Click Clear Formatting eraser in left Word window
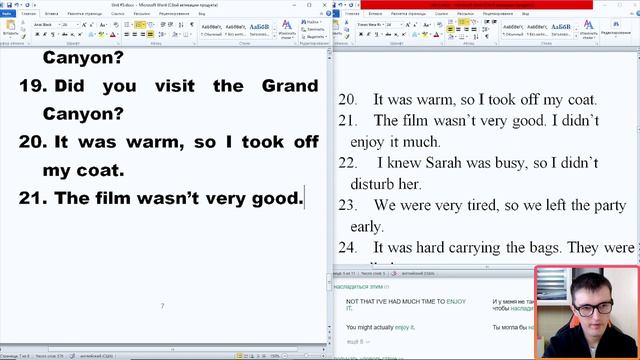 [116, 25]
